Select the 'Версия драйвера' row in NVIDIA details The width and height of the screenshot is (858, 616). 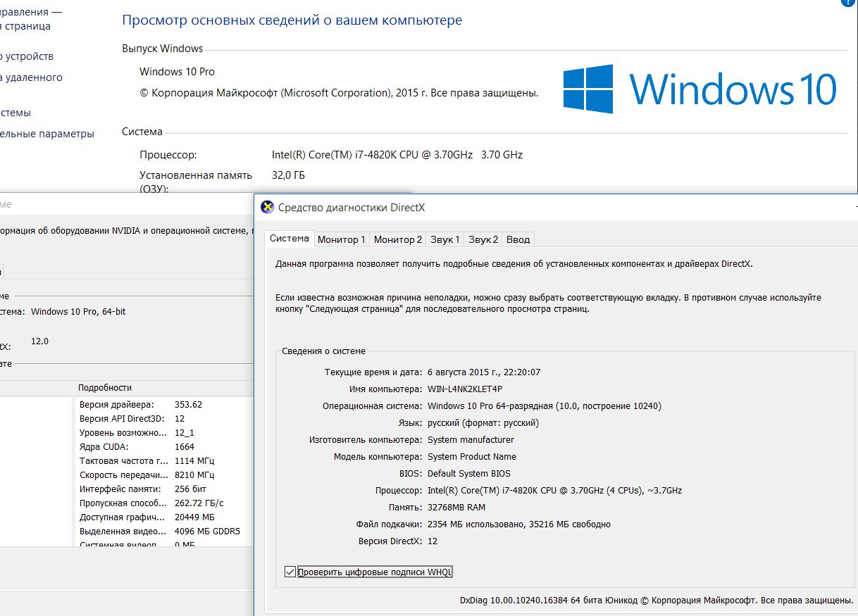pos(162,404)
